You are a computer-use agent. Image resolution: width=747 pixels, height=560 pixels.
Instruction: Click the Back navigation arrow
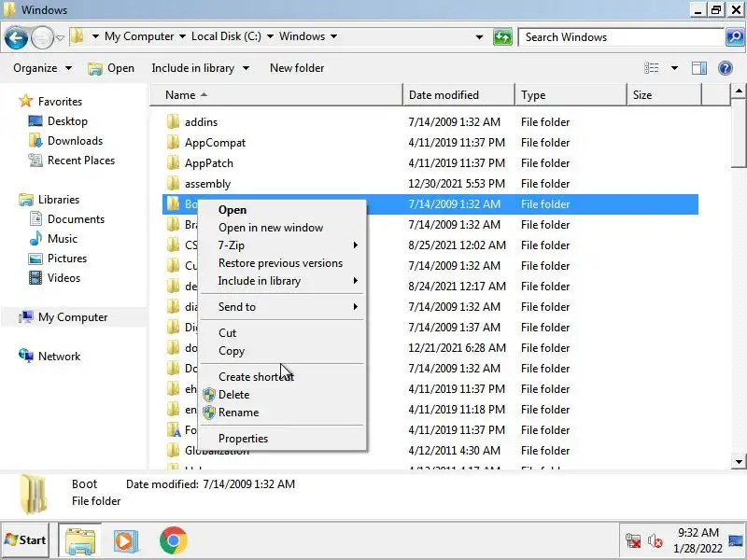[16, 37]
